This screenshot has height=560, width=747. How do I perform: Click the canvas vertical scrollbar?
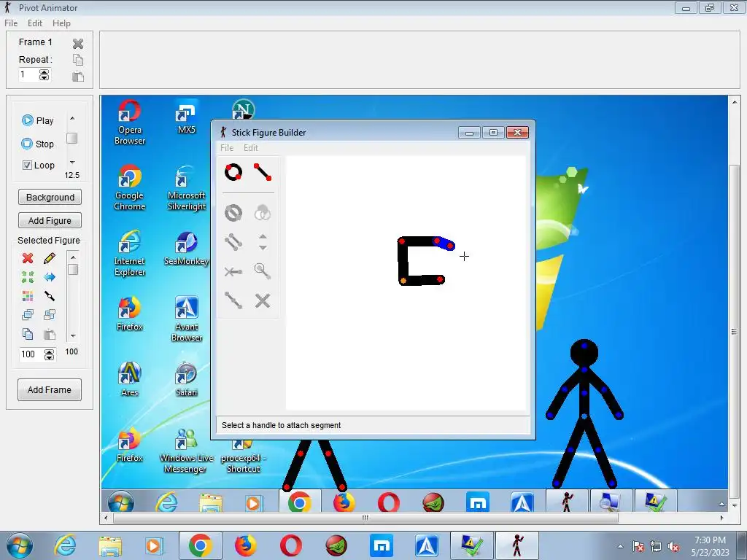tap(734, 332)
